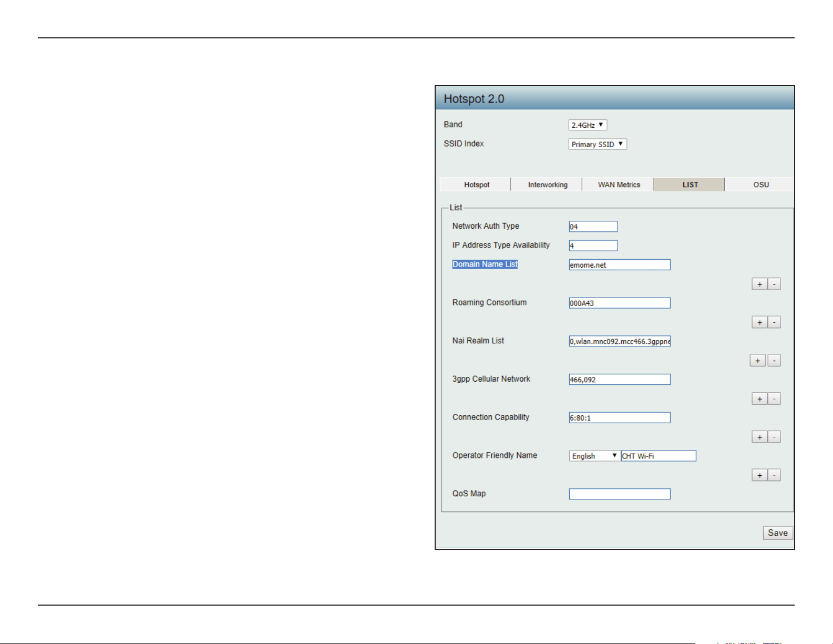The image size is (833, 644).
Task: Add a Connection Capability entry with plus
Action: (759, 437)
